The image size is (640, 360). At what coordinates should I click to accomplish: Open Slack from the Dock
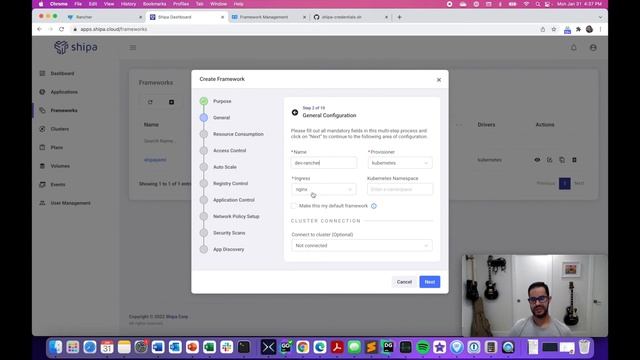(227, 347)
